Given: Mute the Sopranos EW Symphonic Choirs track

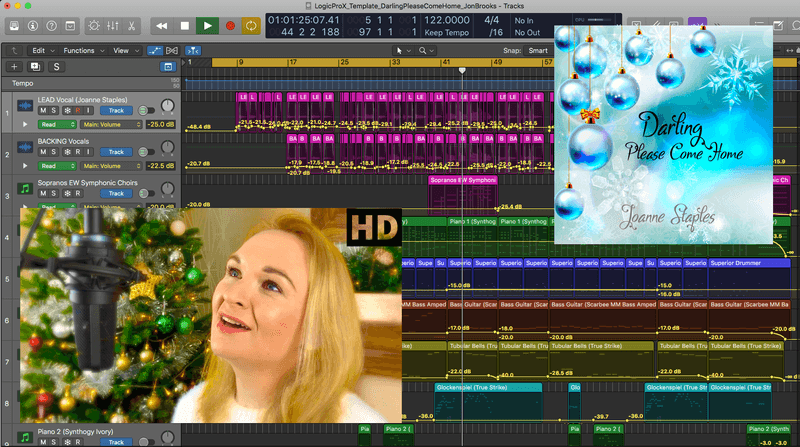Looking at the screenshot, I should (x=43, y=193).
